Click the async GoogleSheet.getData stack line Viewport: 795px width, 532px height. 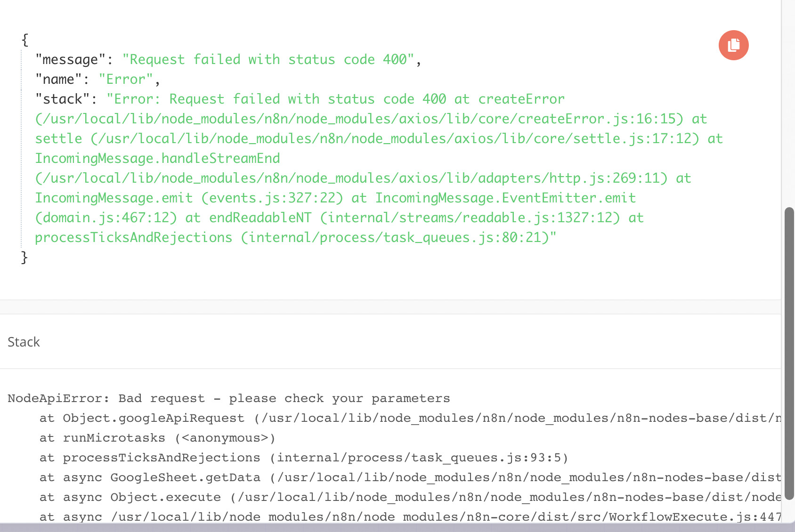click(410, 477)
